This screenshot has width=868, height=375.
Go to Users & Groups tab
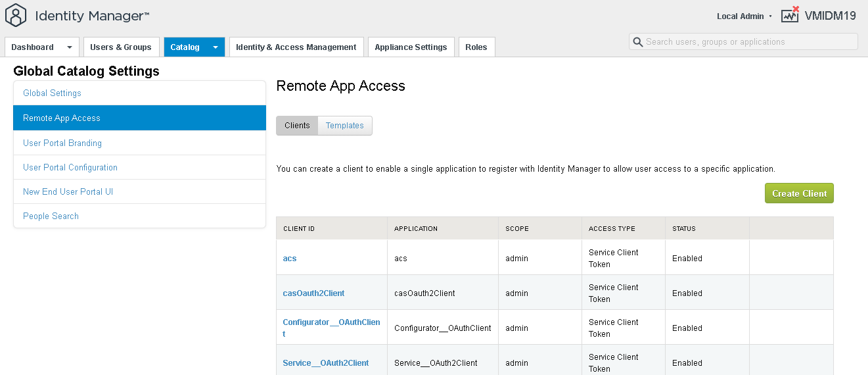121,47
